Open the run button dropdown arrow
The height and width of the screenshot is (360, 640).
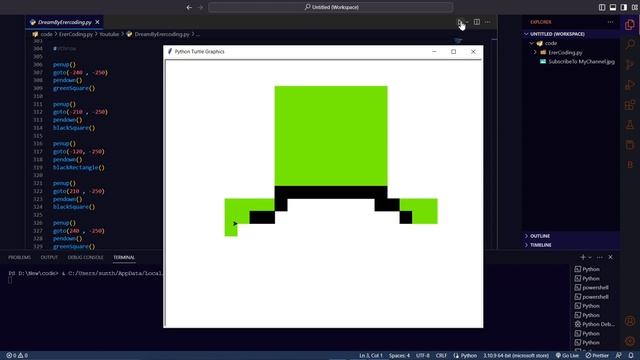(467, 22)
